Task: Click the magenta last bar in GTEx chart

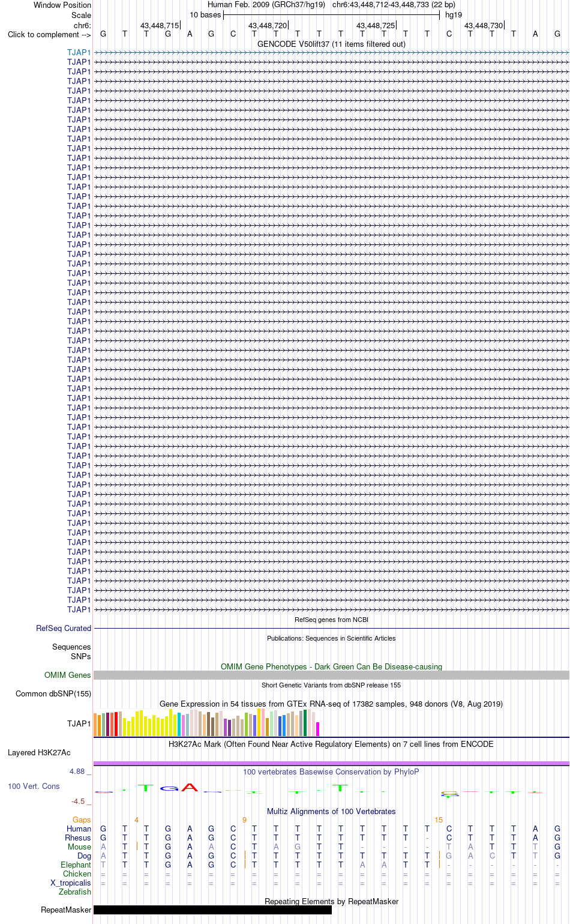Action: coord(318,729)
